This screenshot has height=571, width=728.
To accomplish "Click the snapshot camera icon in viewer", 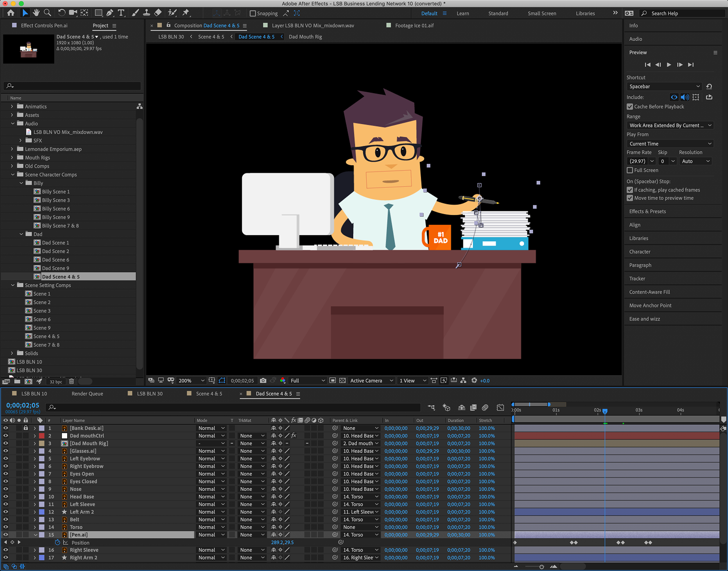I will [263, 380].
